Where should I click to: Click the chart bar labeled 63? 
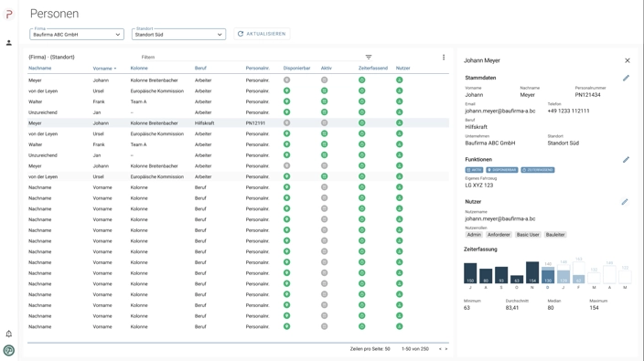(x=517, y=280)
